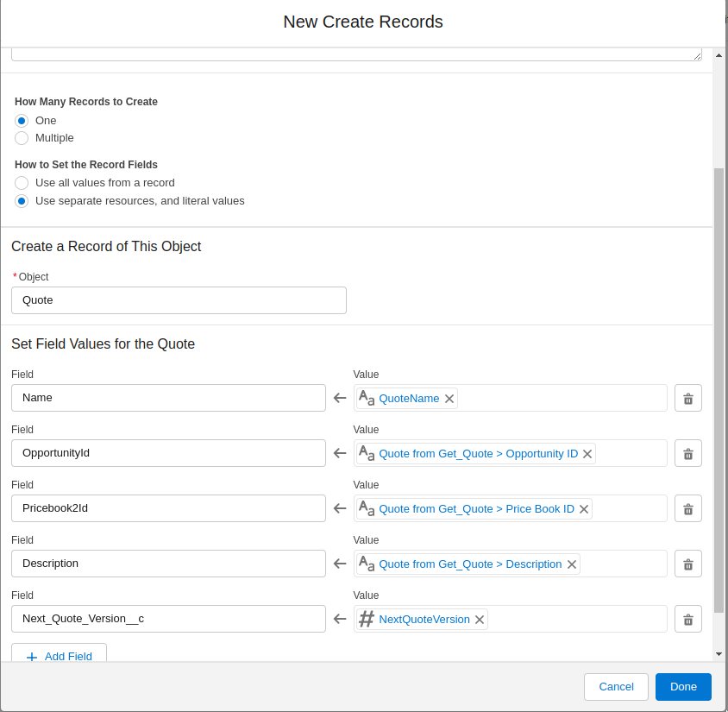Viewport: 728px width, 712px height.
Task: Choose Use all values from a record
Action: 22,183
